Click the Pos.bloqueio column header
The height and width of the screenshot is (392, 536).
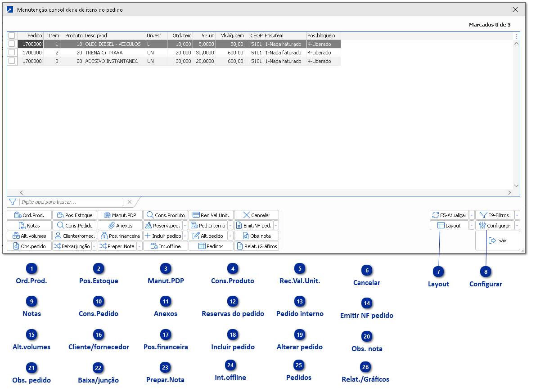point(324,36)
